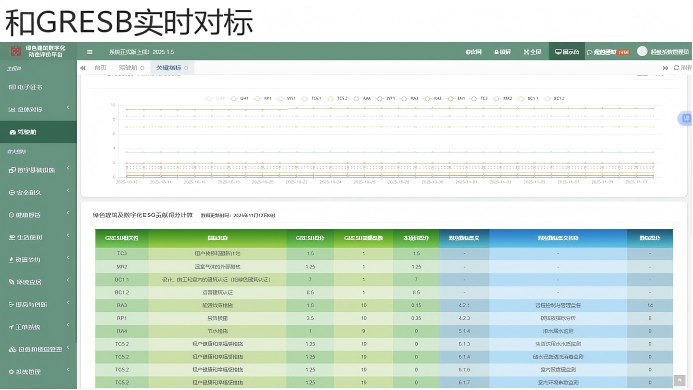Click the 驾驶舱 dashboard icon
The image size is (693, 390).
point(13,132)
